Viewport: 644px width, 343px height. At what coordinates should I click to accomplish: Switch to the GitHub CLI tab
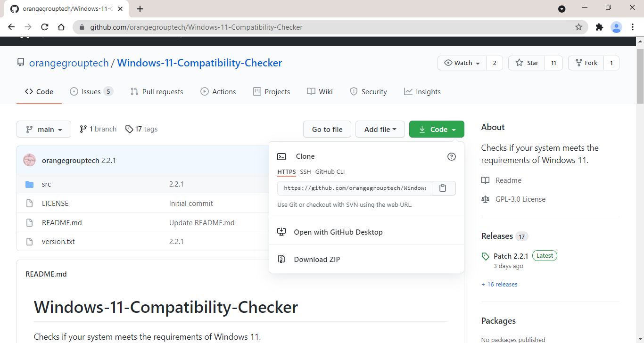[x=330, y=171]
